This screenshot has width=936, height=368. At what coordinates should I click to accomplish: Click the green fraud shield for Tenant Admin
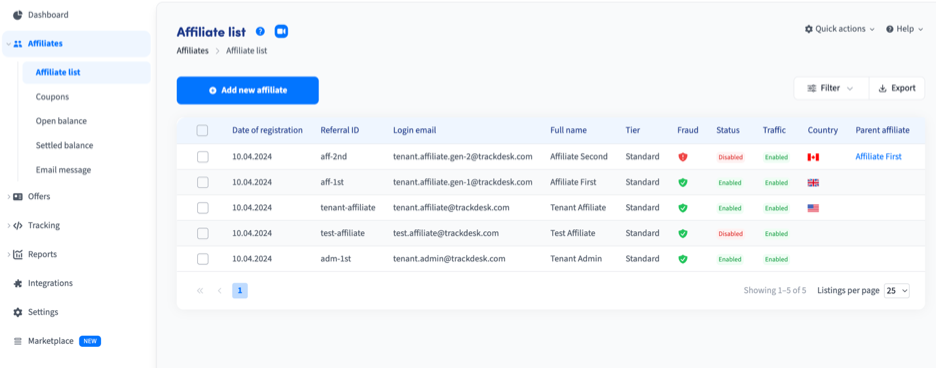683,259
